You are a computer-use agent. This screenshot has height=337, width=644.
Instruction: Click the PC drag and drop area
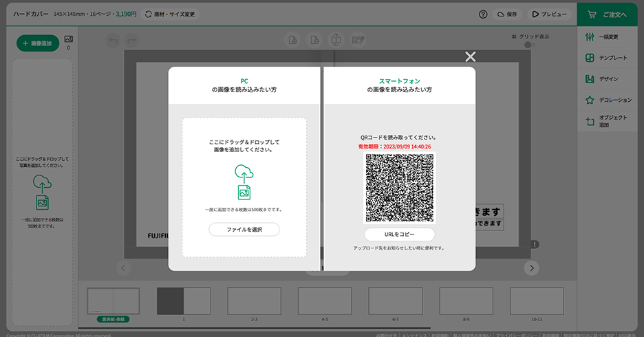point(244,188)
